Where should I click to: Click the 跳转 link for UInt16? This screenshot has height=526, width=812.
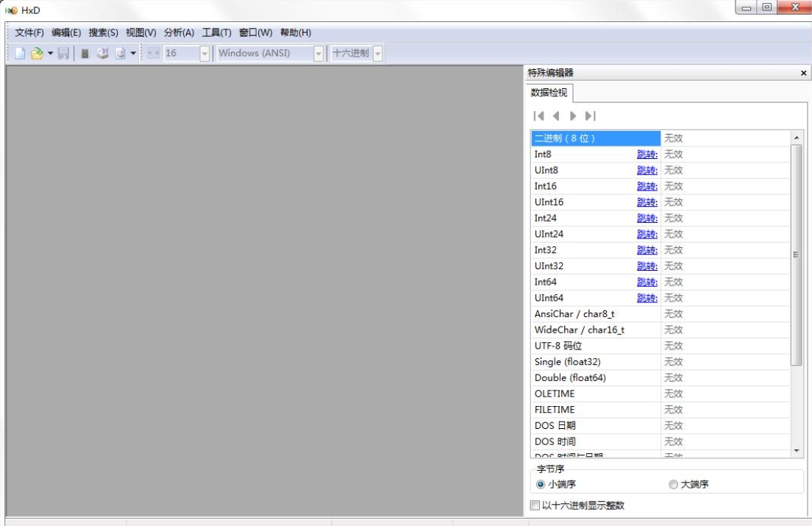647,202
